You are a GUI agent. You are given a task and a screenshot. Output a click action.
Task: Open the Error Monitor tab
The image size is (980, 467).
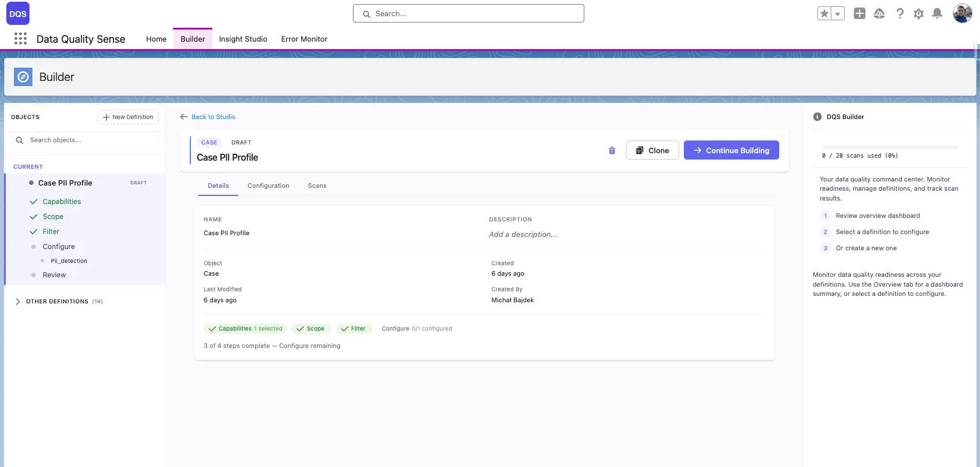click(304, 39)
